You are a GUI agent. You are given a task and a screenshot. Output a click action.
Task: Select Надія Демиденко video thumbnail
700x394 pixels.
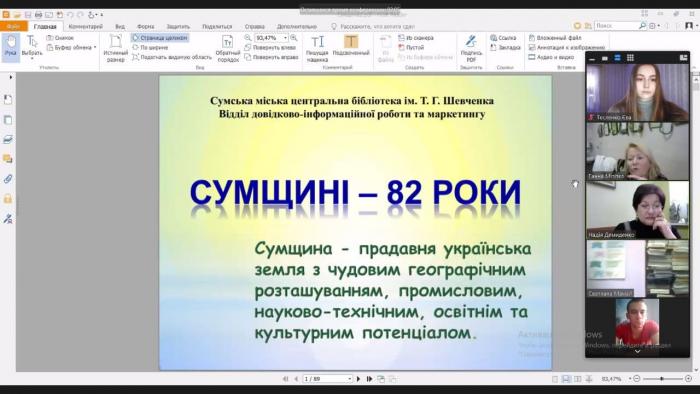[x=638, y=210]
